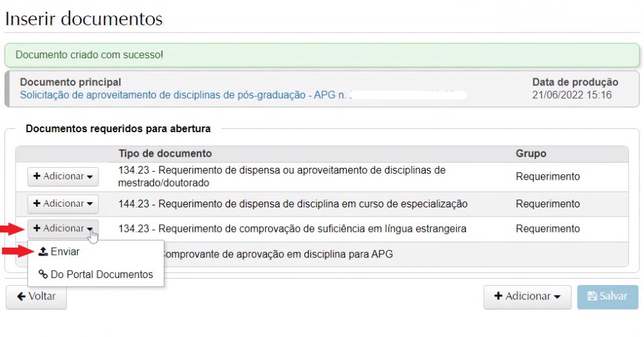This screenshot has height=337, width=644.
Task: Click the 144.23 dispensa de disciplina row text
Action: [292, 203]
